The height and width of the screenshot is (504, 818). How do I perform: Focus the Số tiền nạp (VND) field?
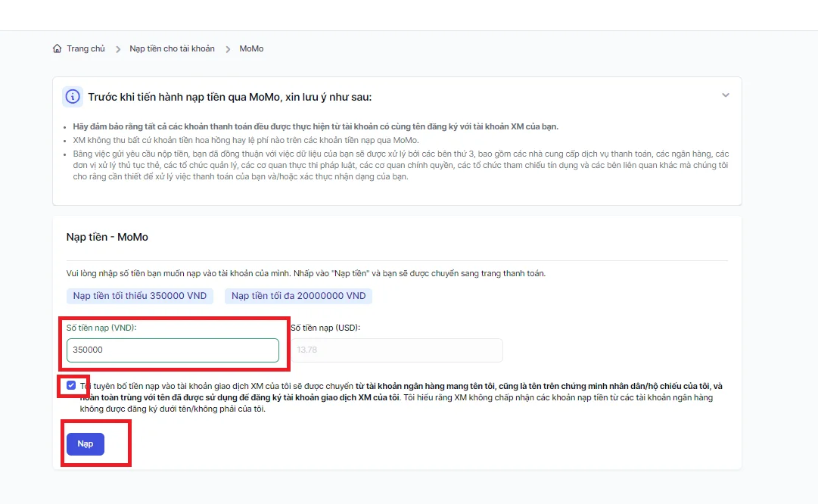tap(173, 350)
